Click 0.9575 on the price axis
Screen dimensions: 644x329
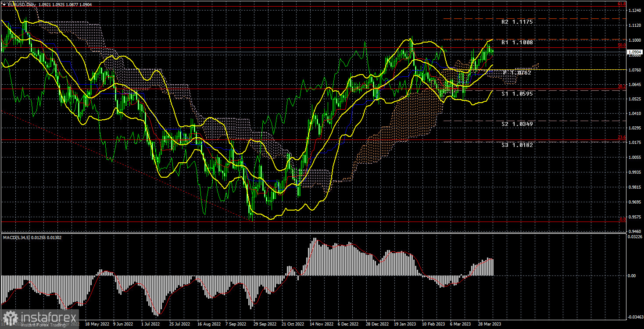(634, 216)
